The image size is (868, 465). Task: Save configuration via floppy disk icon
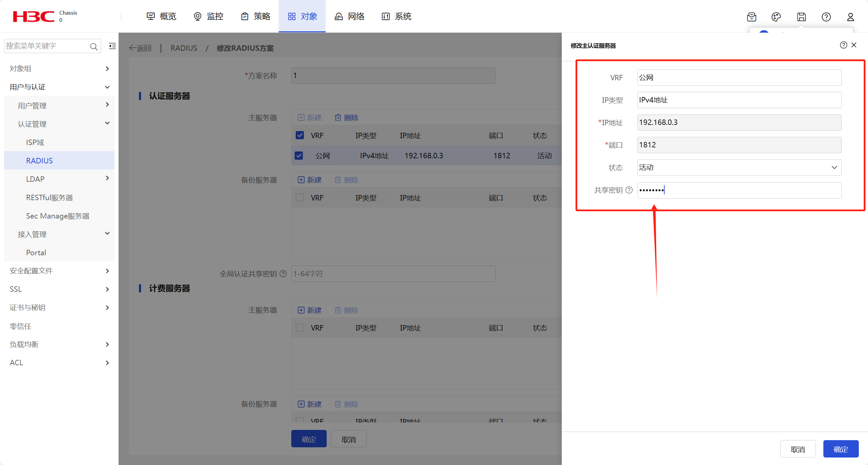pyautogui.click(x=801, y=17)
